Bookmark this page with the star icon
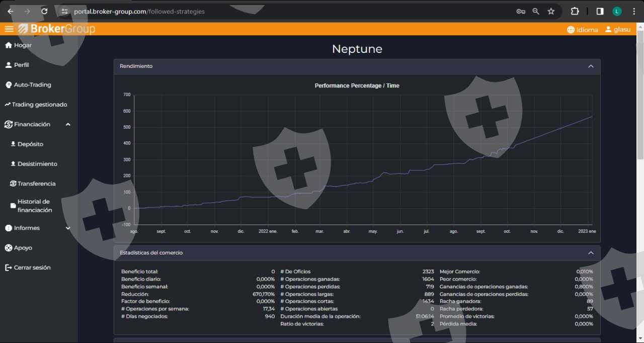644x343 pixels. 551,11
